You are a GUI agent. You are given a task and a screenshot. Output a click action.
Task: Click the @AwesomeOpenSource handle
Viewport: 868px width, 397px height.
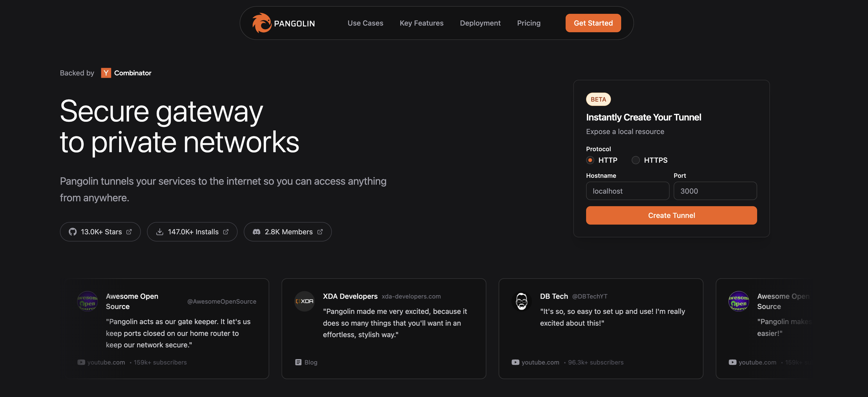coord(221,301)
